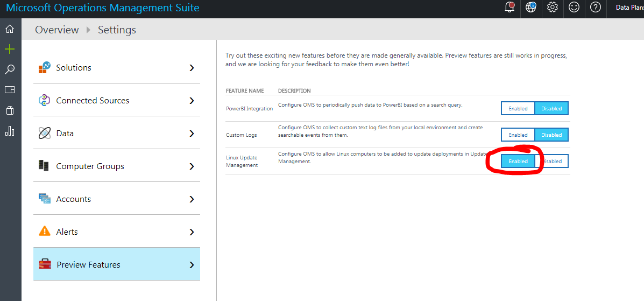Expand Accounts using its chevron arrow

192,199
